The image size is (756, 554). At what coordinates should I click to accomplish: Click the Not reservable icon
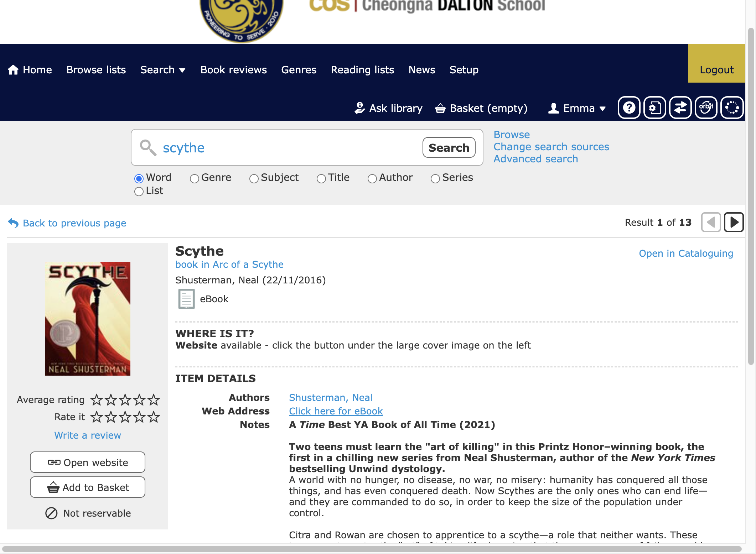click(51, 513)
